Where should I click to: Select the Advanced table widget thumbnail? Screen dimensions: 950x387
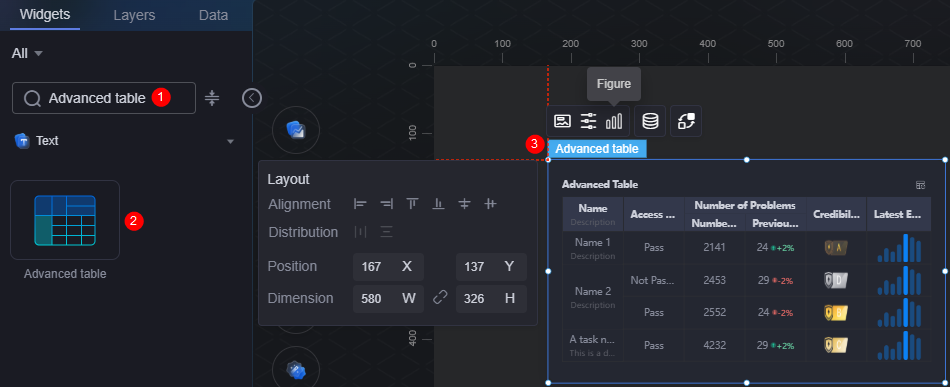65,220
